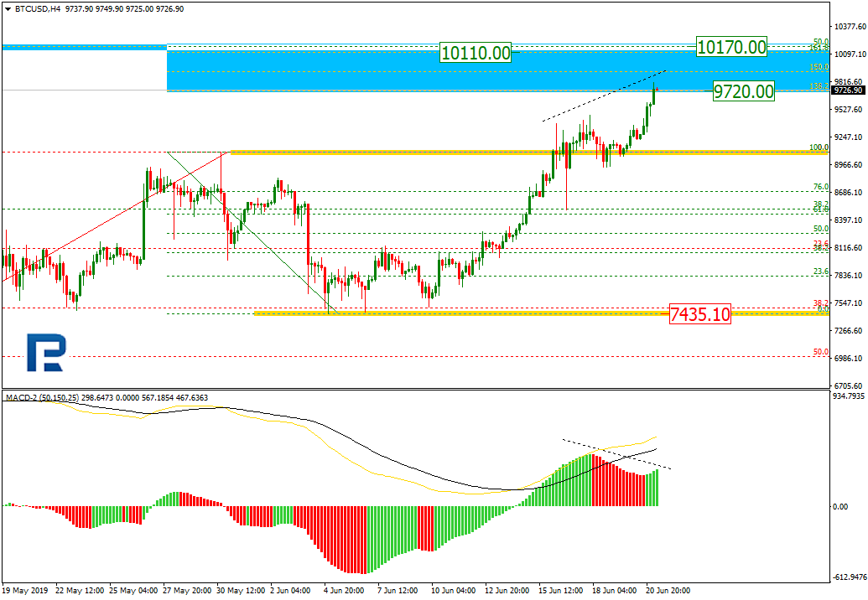Click the 100.0 Fibonacci level label
This screenshot has height=600, width=868.
click(x=819, y=147)
